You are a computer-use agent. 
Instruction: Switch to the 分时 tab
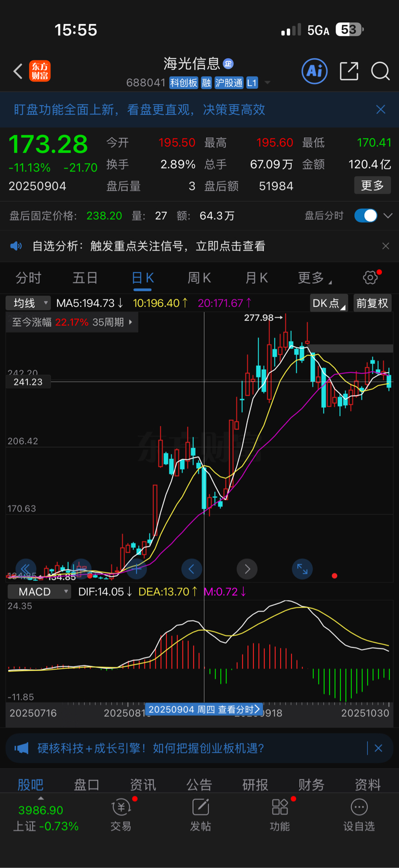point(29,278)
